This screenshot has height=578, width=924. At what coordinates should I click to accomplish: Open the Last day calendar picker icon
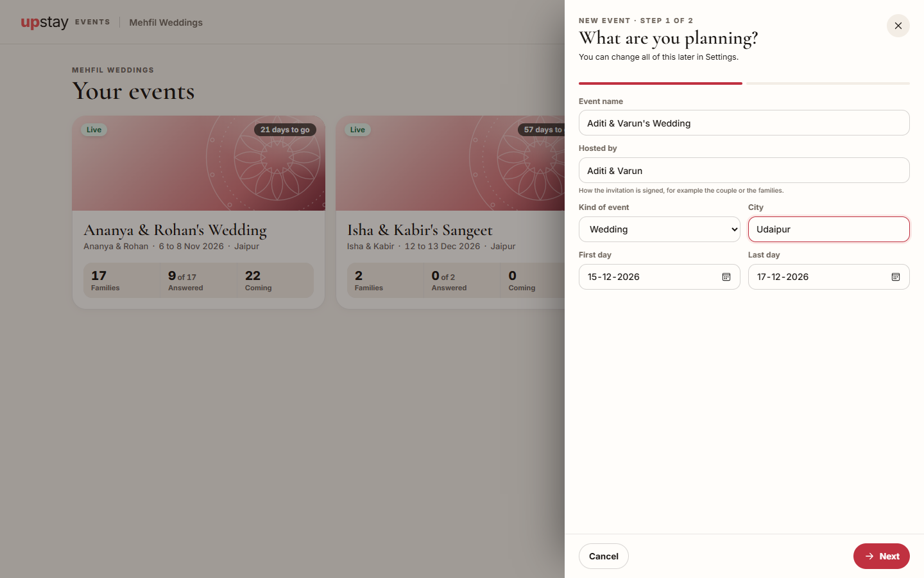click(896, 277)
